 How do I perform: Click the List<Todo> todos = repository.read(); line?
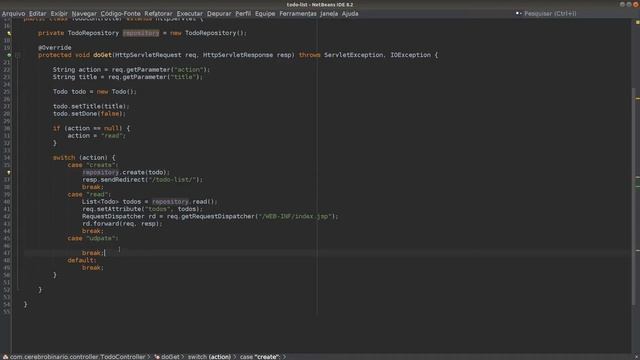coord(149,202)
